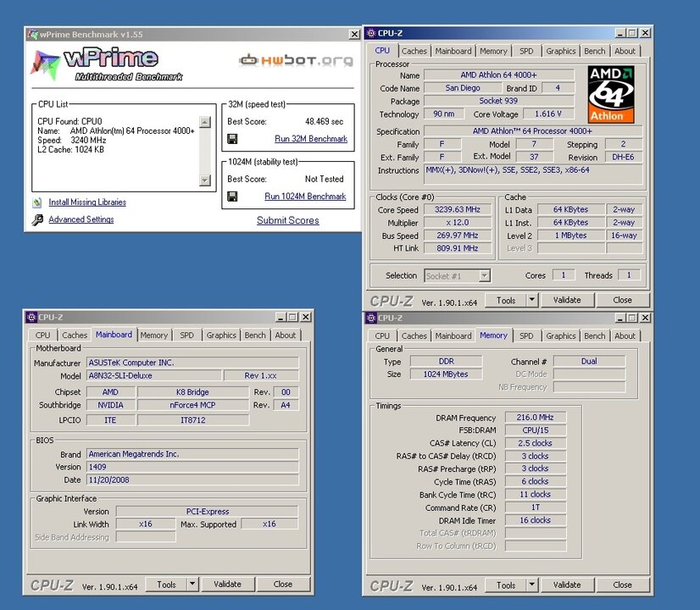Click the HWBOT.org logo in wPrime

click(296, 60)
